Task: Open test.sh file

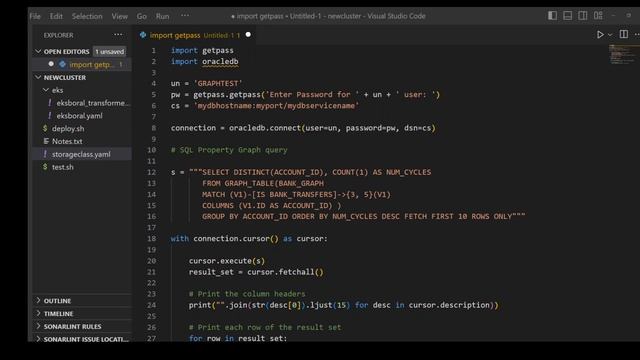Action: coord(62,167)
